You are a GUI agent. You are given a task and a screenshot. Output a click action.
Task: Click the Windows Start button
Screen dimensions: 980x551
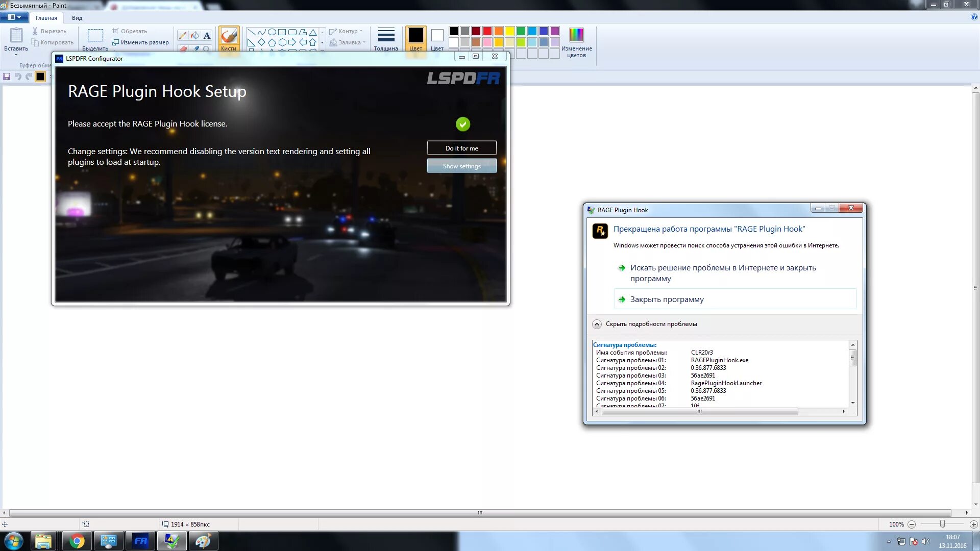click(14, 541)
